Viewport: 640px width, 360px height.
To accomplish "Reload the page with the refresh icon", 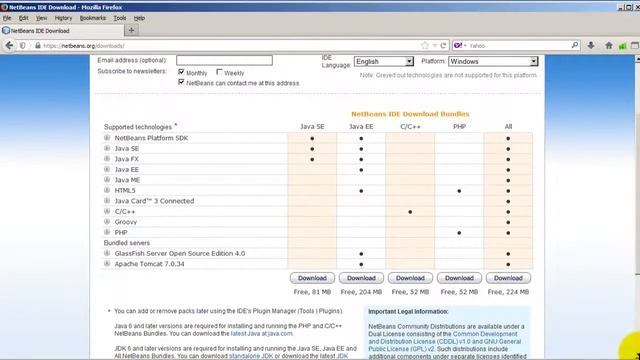I will [x=443, y=45].
